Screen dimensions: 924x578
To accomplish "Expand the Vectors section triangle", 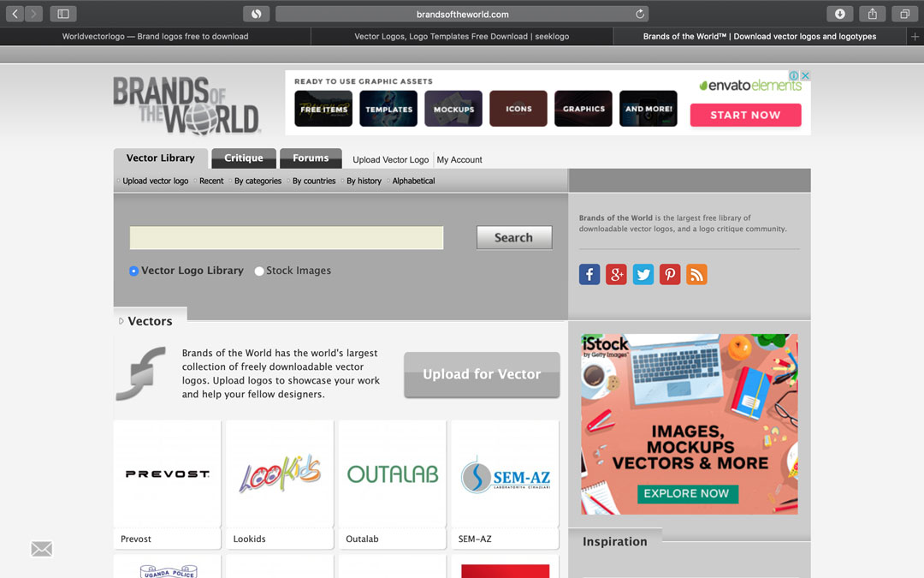I will pos(121,321).
